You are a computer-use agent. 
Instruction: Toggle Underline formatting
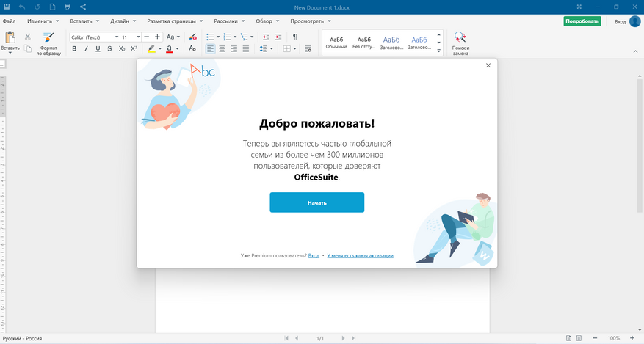[98, 49]
